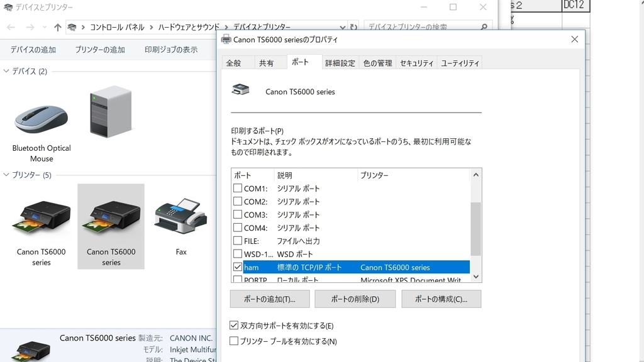This screenshot has height=362, width=644.
Task: Close the Canon TS6000 series properties dialog
Action: pos(575,39)
